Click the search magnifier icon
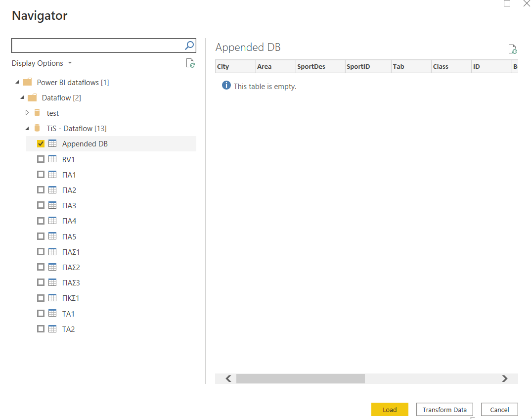 click(x=189, y=45)
